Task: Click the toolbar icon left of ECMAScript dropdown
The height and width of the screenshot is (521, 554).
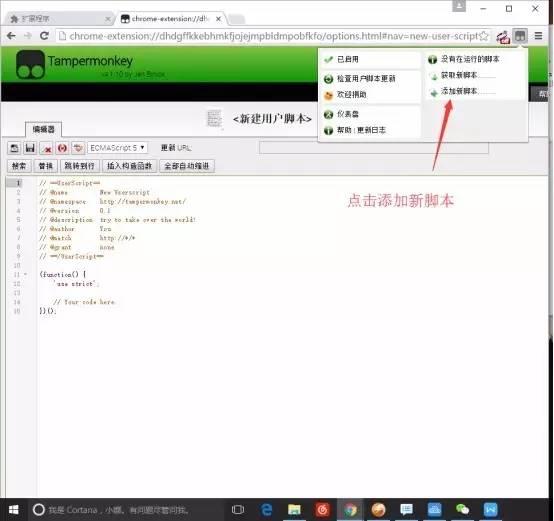Action: point(78,148)
